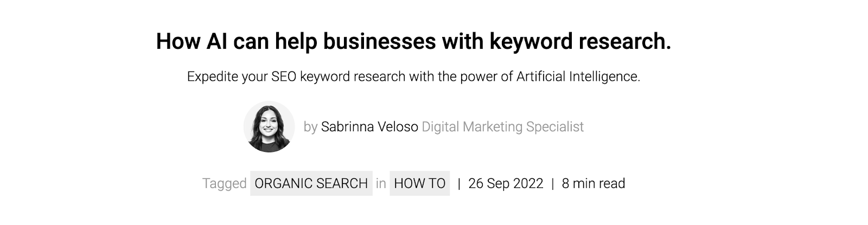The image size is (868, 225).
Task: Open the Sabrinna Veloso author link
Action: coord(369,127)
